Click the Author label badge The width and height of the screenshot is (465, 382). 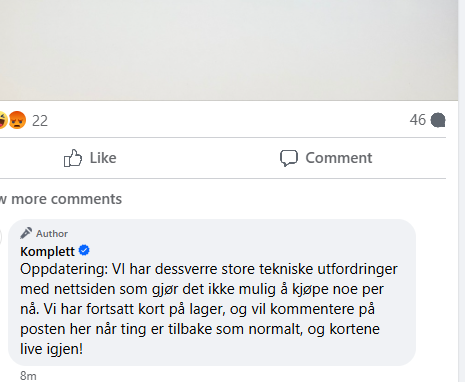[x=44, y=233]
